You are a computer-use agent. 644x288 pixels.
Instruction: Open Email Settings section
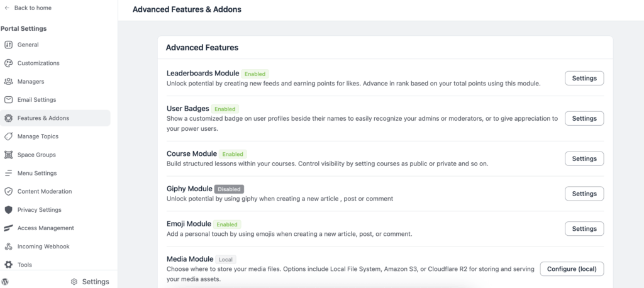click(x=55, y=100)
